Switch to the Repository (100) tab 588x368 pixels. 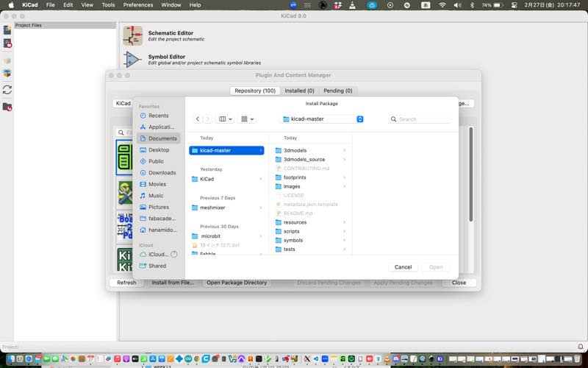(x=255, y=91)
